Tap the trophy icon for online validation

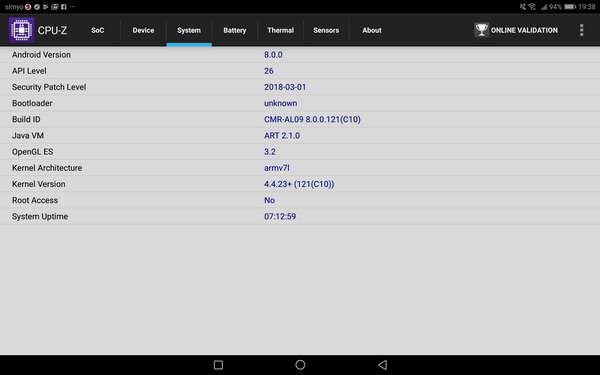tap(481, 30)
